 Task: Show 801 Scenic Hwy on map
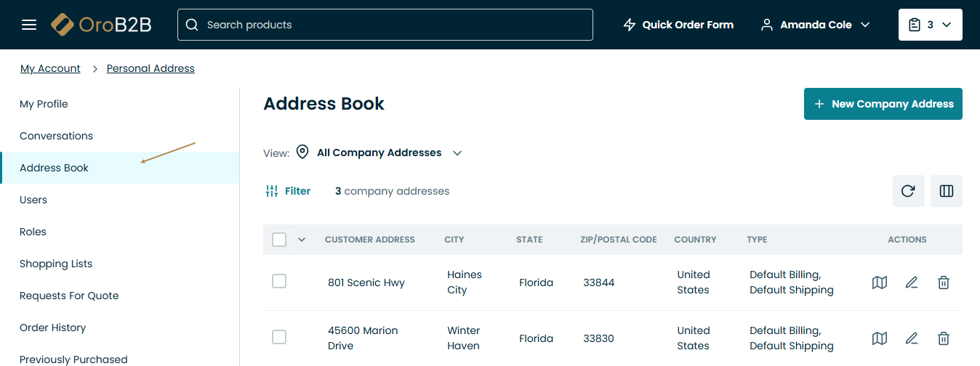880,282
